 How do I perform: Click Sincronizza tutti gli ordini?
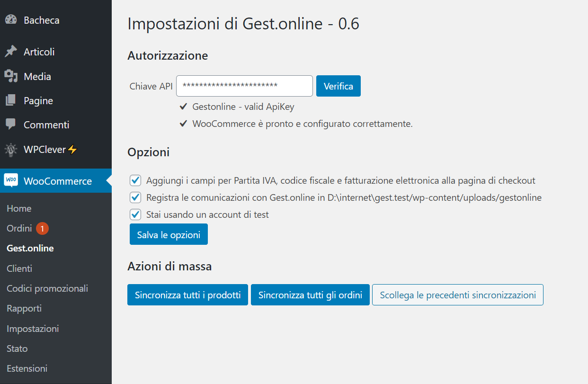(x=310, y=295)
